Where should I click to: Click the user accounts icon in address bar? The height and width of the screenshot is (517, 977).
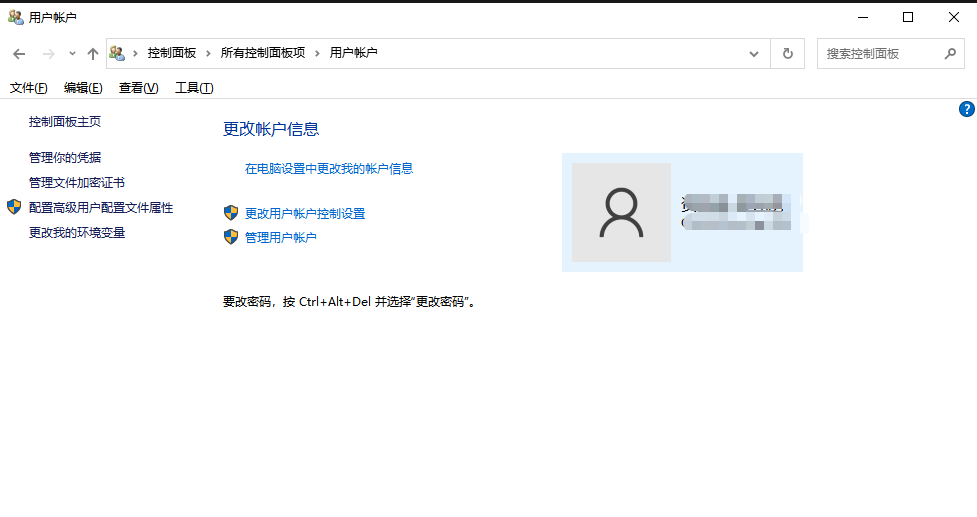(117, 54)
